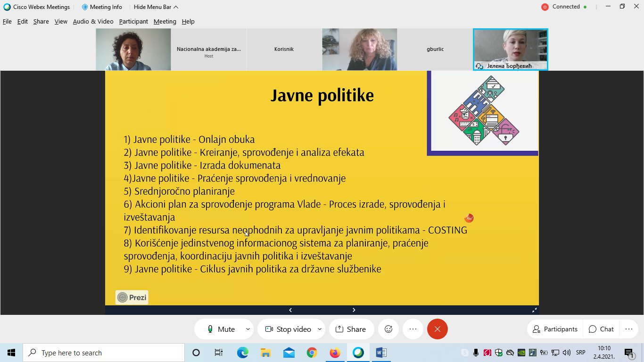
Task: Stop video camera
Action: pyautogui.click(x=288, y=329)
